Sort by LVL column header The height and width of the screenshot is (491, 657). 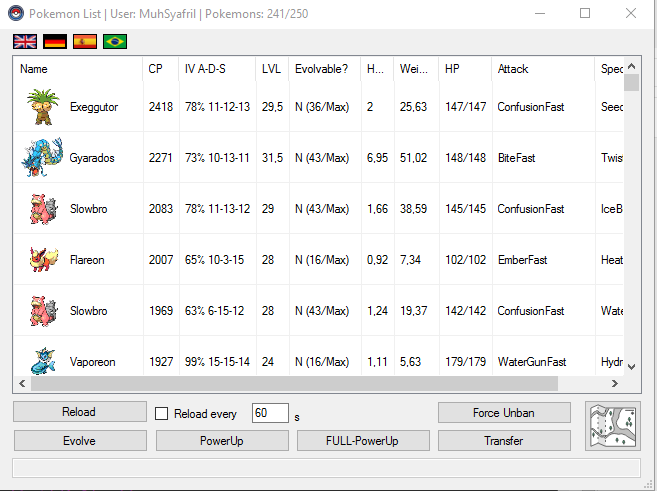click(272, 69)
